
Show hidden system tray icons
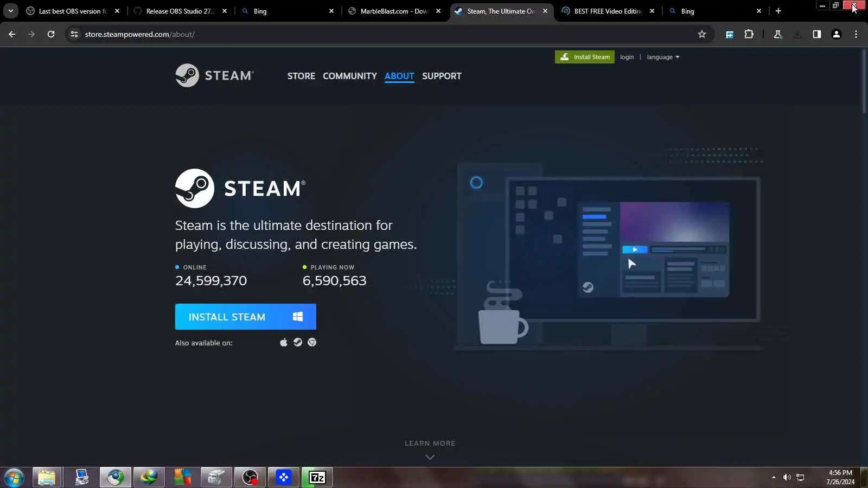point(774,477)
